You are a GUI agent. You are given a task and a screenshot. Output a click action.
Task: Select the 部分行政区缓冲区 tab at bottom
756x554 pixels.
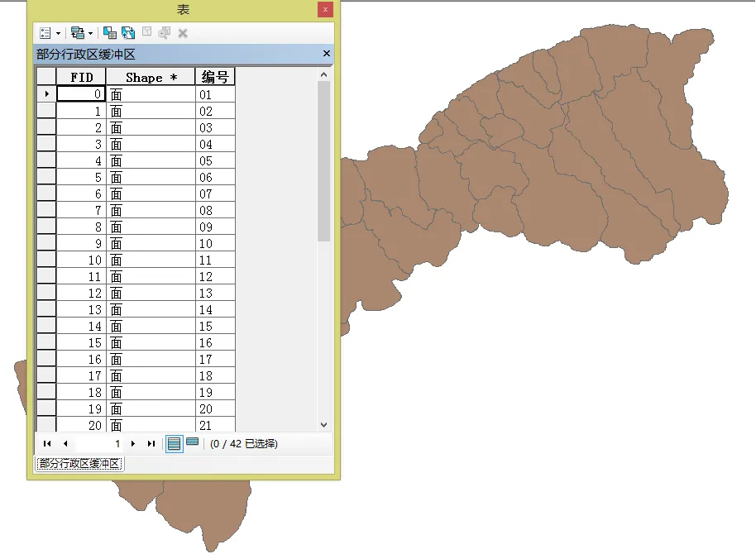(x=79, y=463)
